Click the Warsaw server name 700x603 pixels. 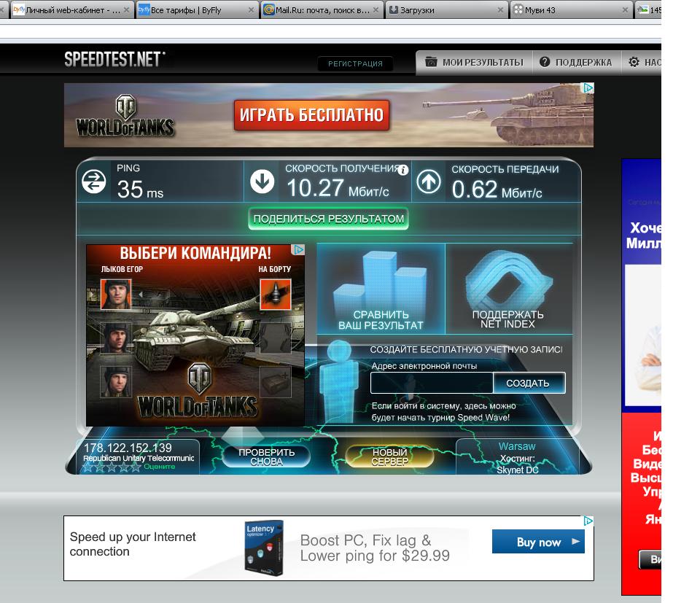(517, 446)
